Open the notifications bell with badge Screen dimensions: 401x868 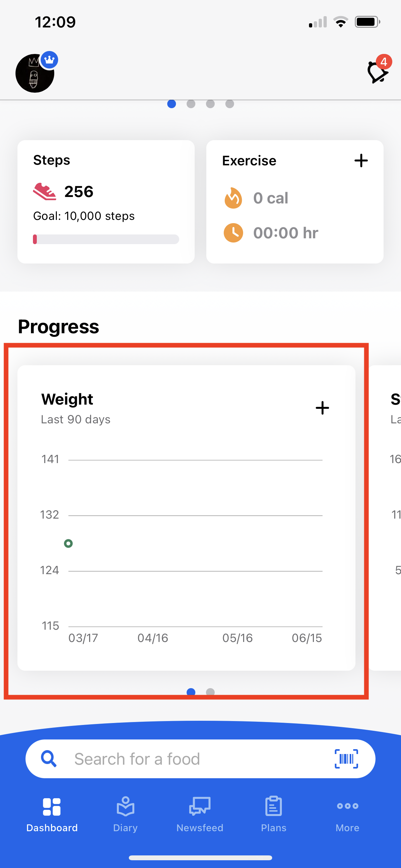377,72
